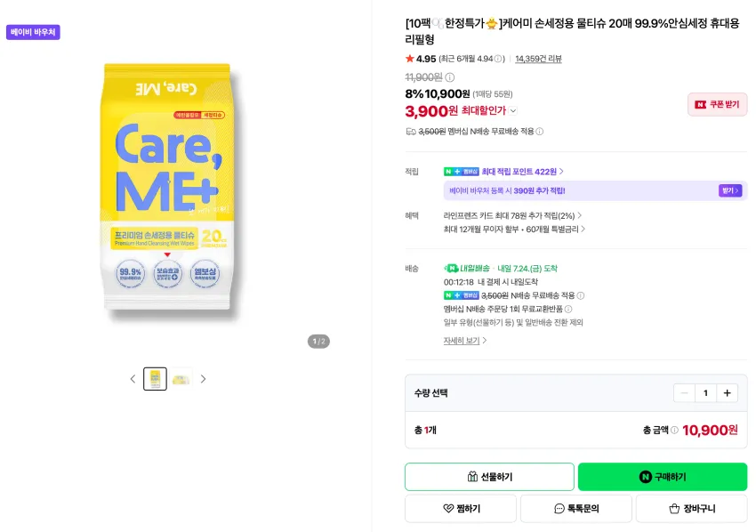The height and width of the screenshot is (532, 756).
Task: Show the next product image thumbnails
Action: [203, 379]
